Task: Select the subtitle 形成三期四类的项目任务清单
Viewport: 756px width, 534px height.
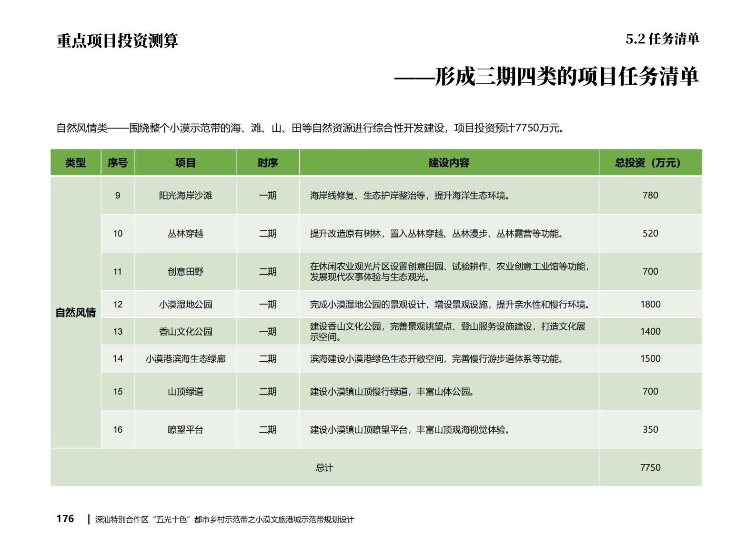Action: pos(567,77)
